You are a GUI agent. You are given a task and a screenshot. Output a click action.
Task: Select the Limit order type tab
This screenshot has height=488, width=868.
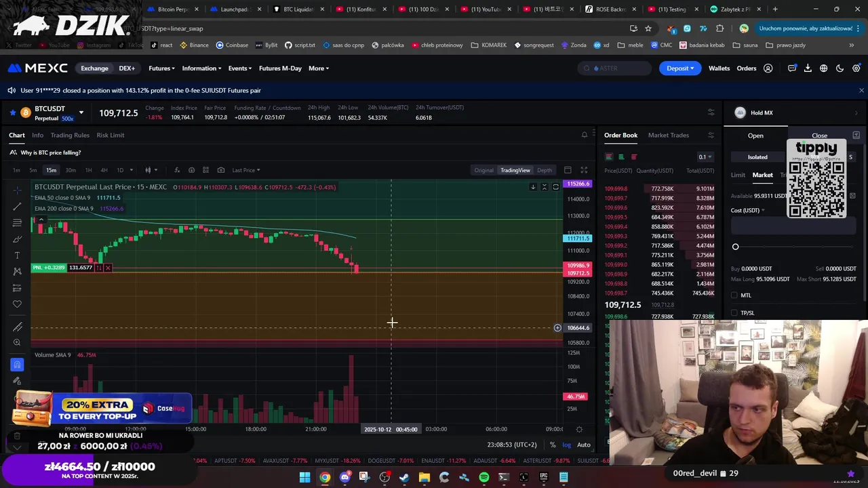click(x=738, y=176)
